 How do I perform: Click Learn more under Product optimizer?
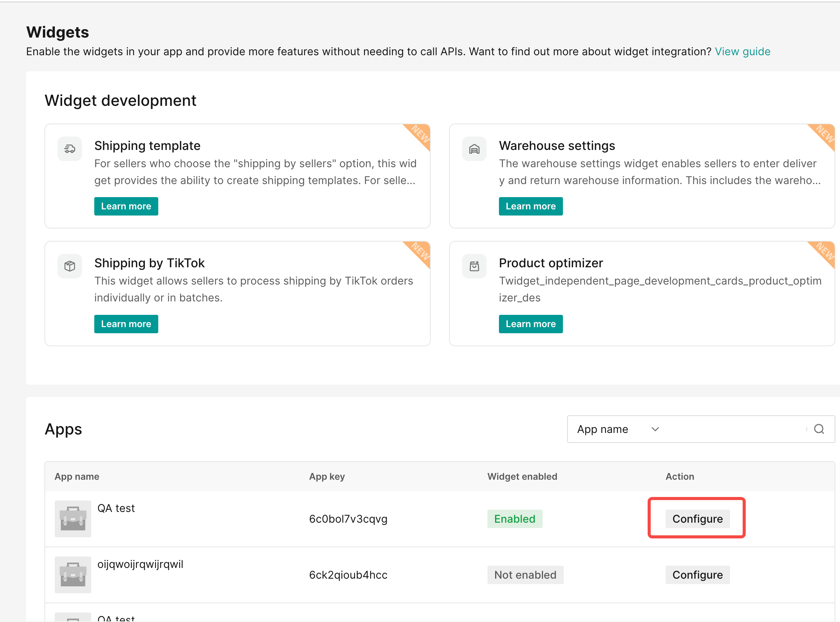(531, 324)
